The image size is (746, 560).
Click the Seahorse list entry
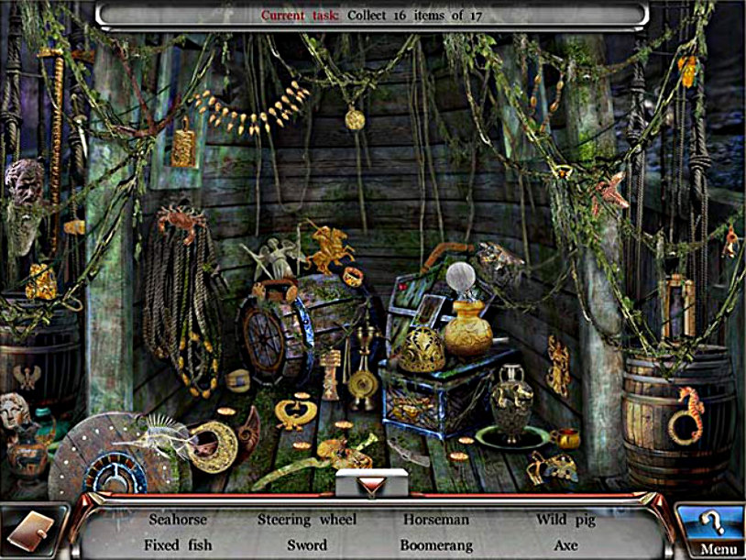[178, 520]
